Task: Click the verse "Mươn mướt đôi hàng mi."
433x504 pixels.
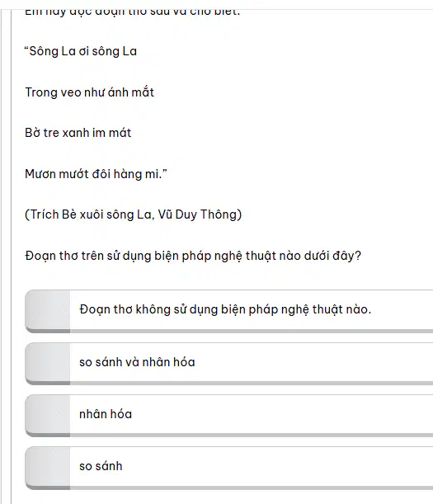Action: 96,174
